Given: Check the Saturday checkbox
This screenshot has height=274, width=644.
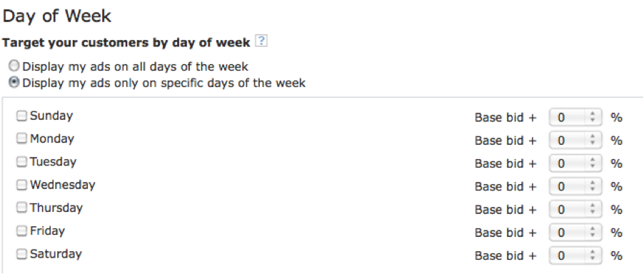Looking at the screenshot, I should [x=21, y=254].
